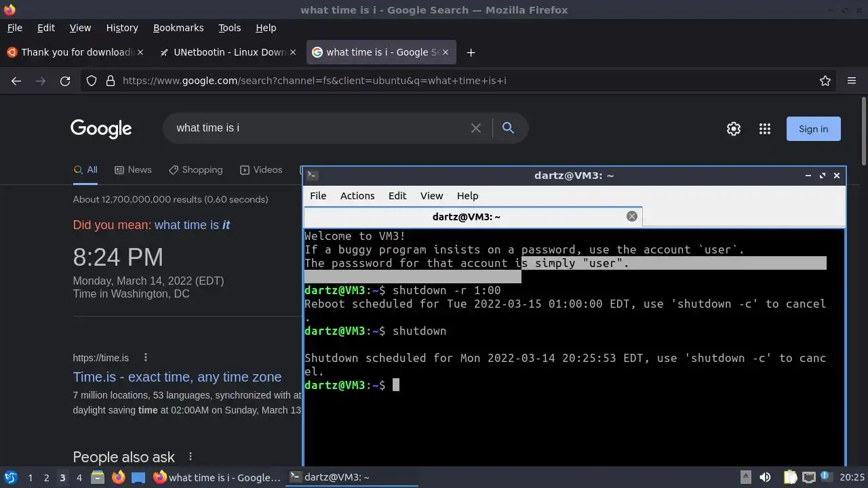Open Google quick settings gear
This screenshot has height=488, width=868.
pyautogui.click(x=734, y=129)
